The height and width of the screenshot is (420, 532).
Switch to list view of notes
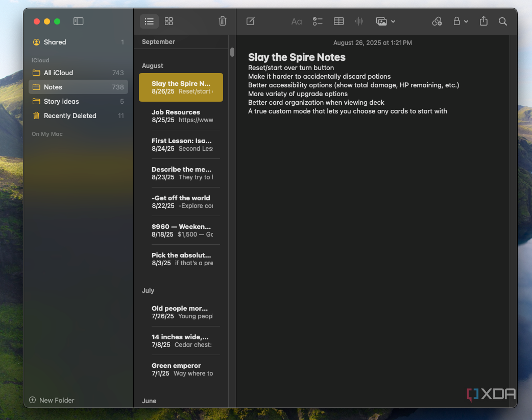149,21
